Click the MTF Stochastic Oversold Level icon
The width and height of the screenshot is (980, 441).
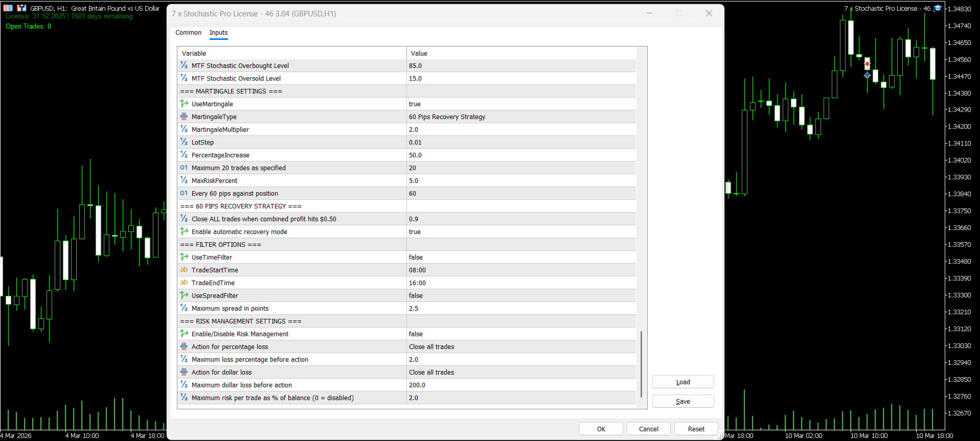pos(184,78)
